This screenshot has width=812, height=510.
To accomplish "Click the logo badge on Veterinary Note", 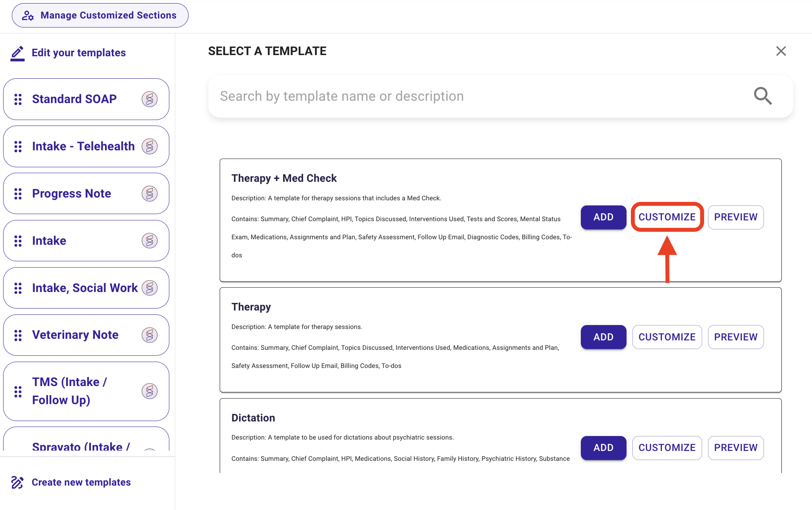I will click(150, 335).
